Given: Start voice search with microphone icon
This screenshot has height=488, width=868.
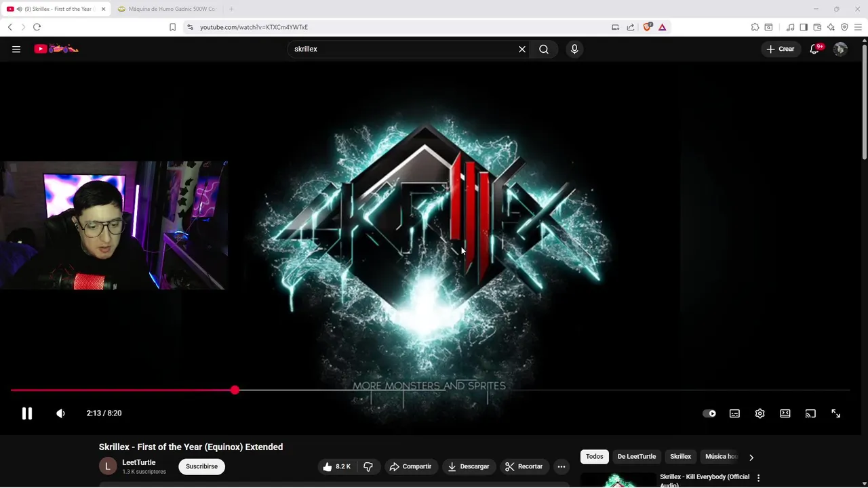Looking at the screenshot, I should (x=574, y=49).
